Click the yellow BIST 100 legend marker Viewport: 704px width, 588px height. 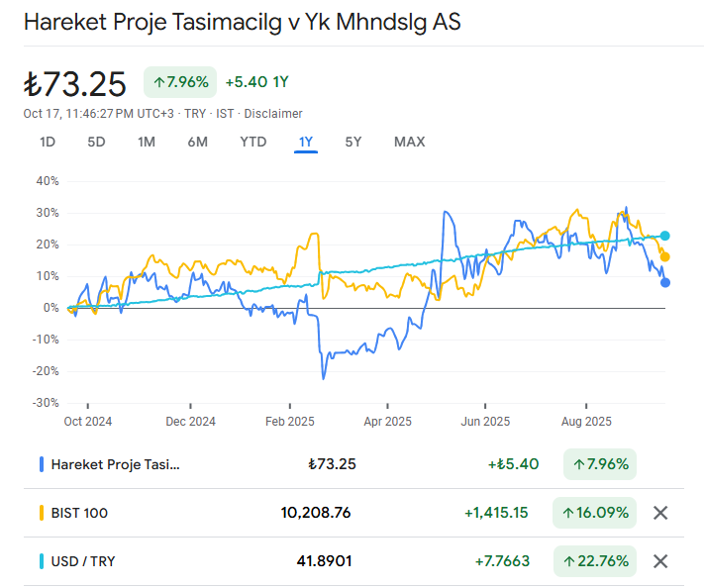41,513
